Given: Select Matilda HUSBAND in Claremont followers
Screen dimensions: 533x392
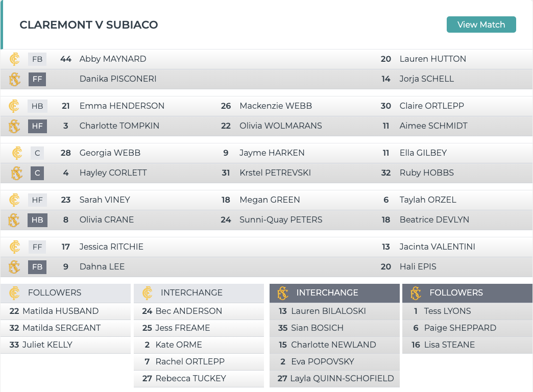Looking at the screenshot, I should coord(60,311).
